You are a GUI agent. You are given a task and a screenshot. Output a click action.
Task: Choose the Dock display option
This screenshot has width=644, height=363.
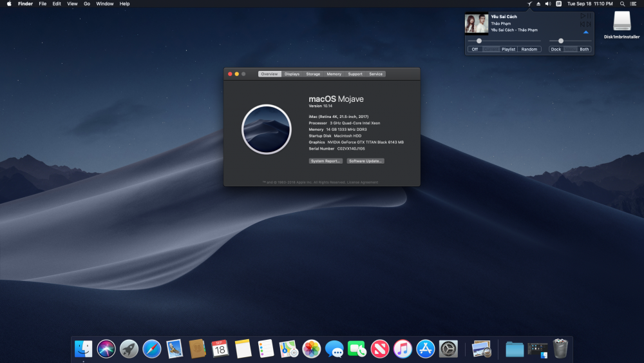pyautogui.click(x=556, y=50)
